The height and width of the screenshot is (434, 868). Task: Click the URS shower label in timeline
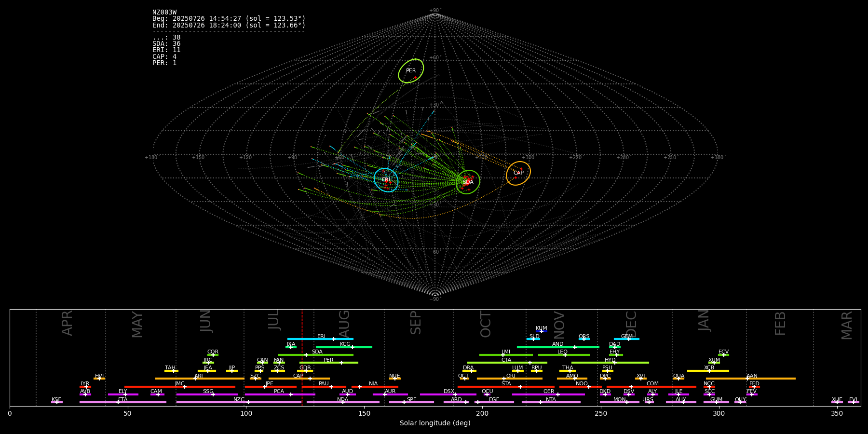(648, 400)
